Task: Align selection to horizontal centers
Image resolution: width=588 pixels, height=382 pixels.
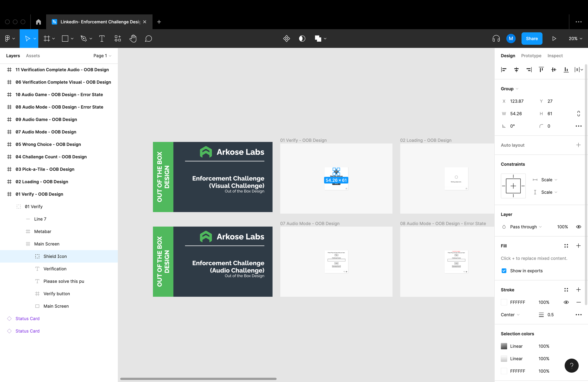Action: tap(516, 70)
